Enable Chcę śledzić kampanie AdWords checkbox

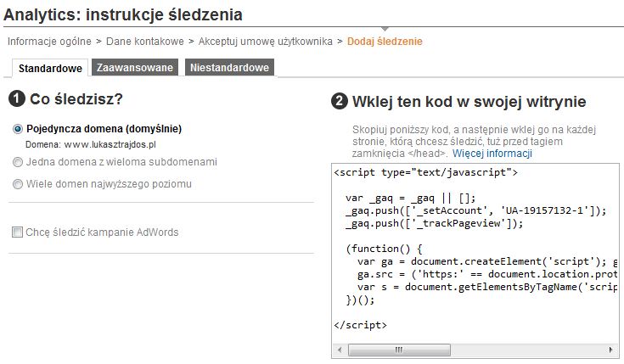tap(17, 232)
